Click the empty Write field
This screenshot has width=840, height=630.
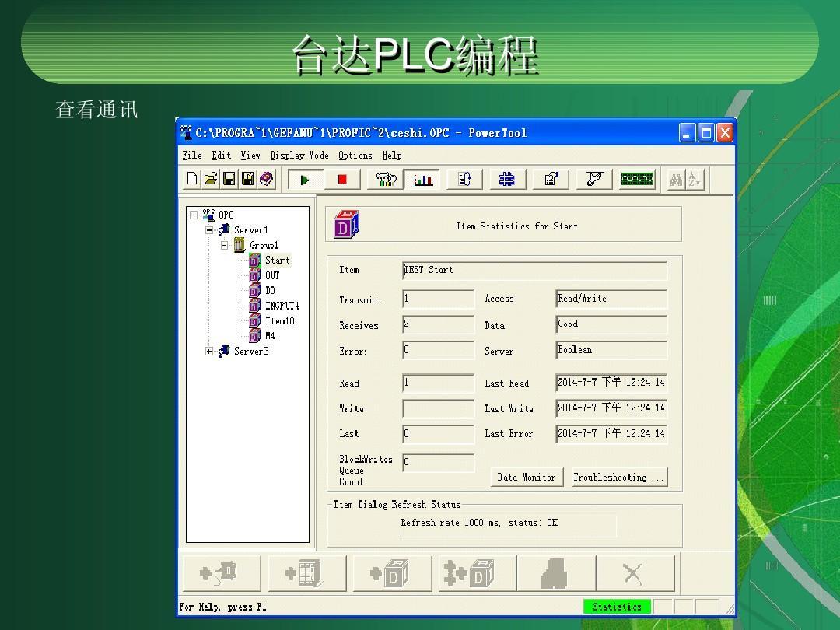click(438, 409)
